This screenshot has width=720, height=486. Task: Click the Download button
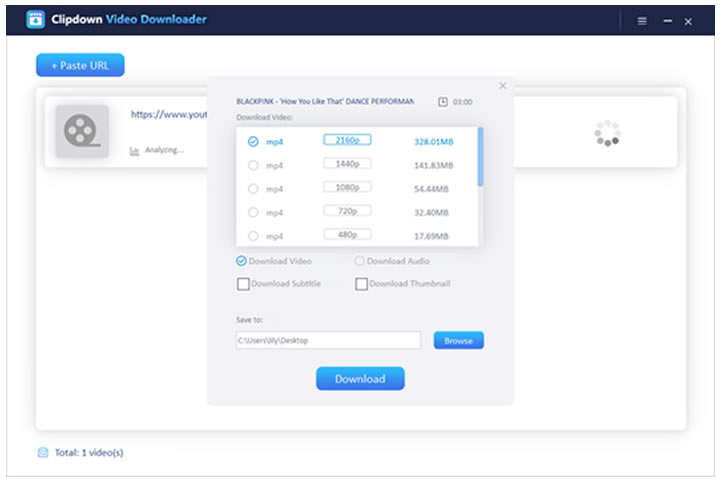[x=360, y=379]
